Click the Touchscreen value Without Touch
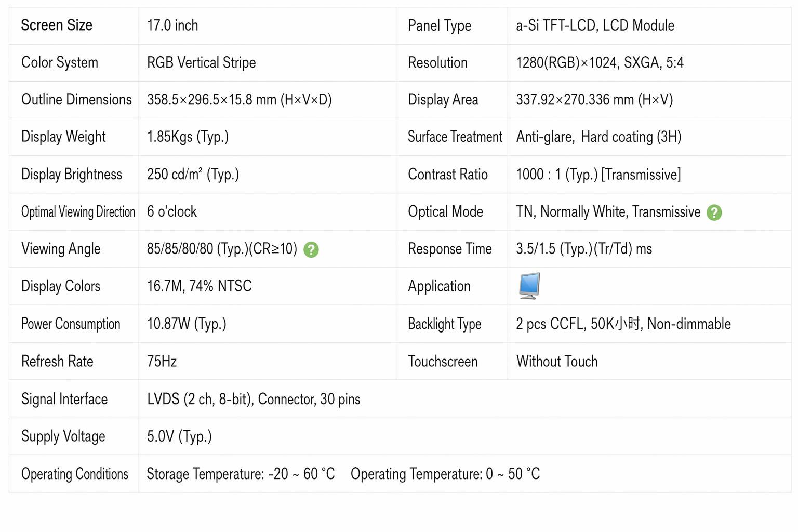Image resolution: width=798 pixels, height=532 pixels. pyautogui.click(x=557, y=362)
